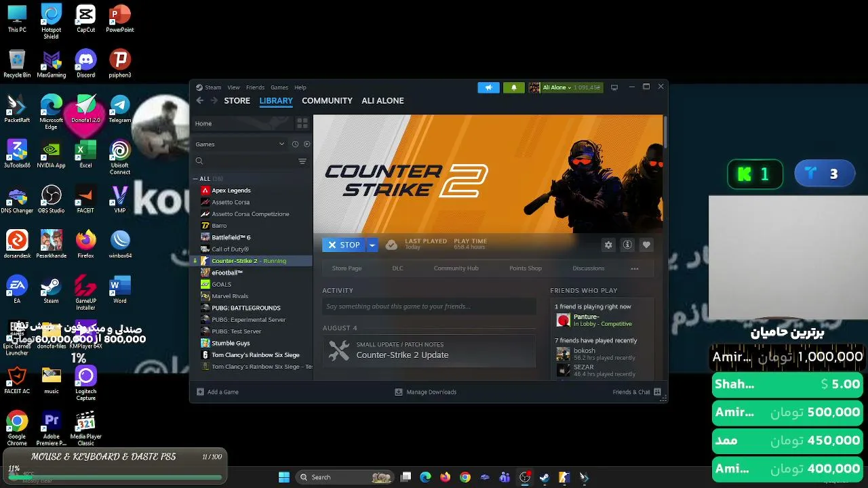Viewport: 868px width, 488px height.
Task: Open the EA desktop shortcut
Action: click(x=17, y=289)
